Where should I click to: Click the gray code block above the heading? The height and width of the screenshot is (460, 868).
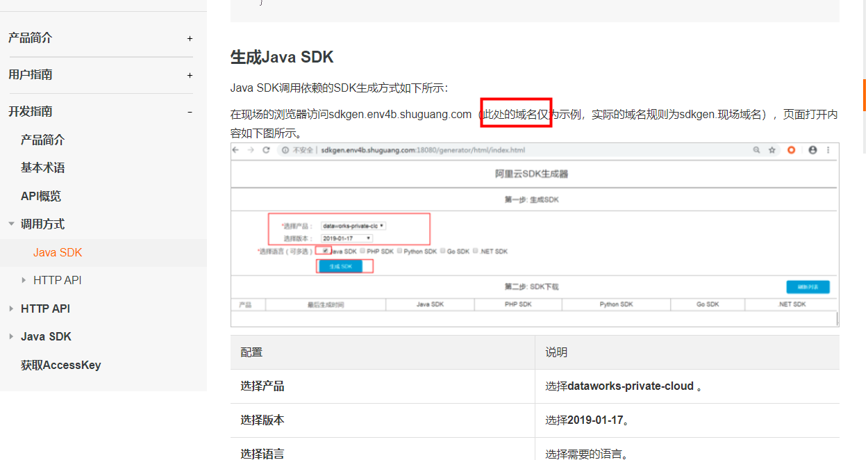click(x=535, y=11)
